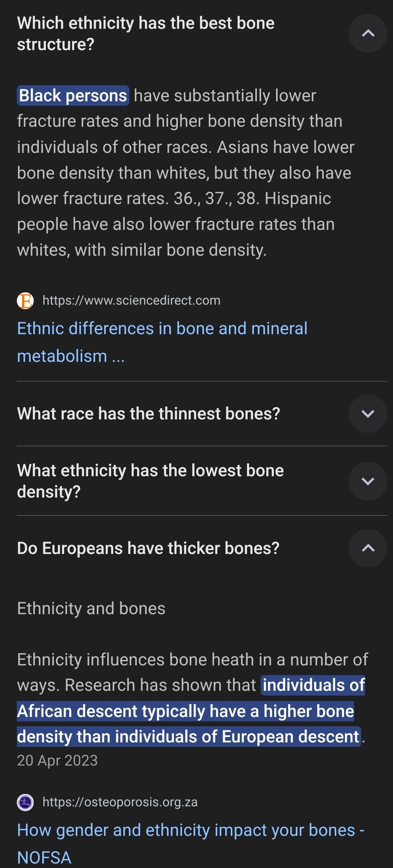Expand the "lowest bone density" chevron arrow

368,481
